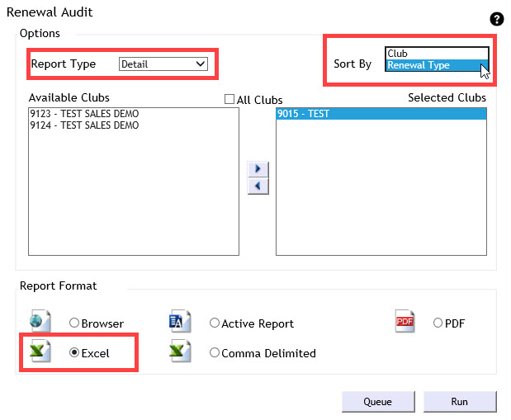Check the All Clubs checkbox
The width and height of the screenshot is (511, 420).
coord(230,100)
